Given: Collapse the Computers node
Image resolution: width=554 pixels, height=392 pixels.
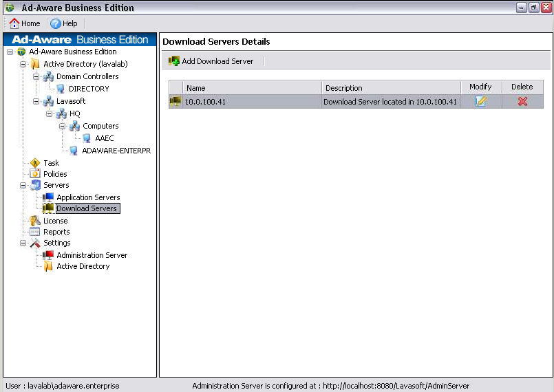Looking at the screenshot, I should [x=62, y=126].
